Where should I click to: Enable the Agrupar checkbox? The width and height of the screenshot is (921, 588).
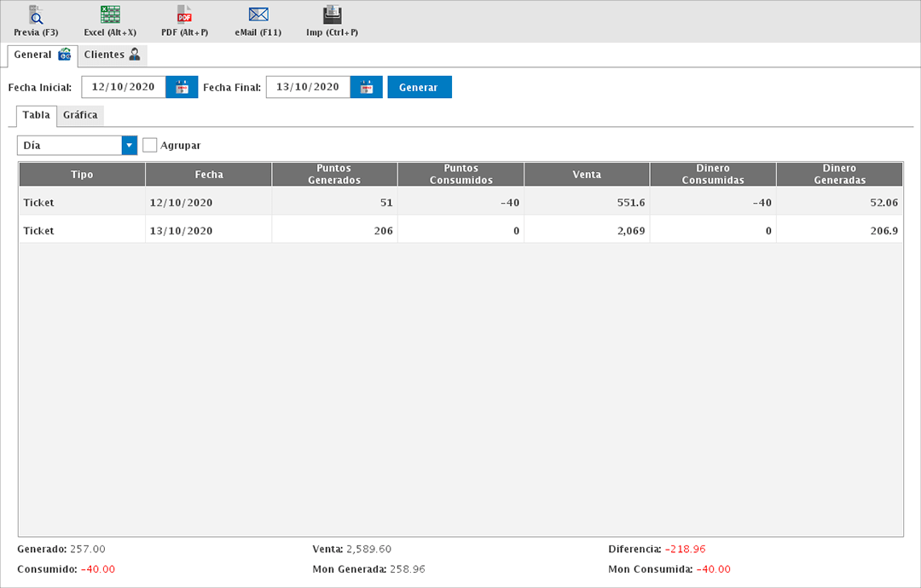(x=150, y=146)
